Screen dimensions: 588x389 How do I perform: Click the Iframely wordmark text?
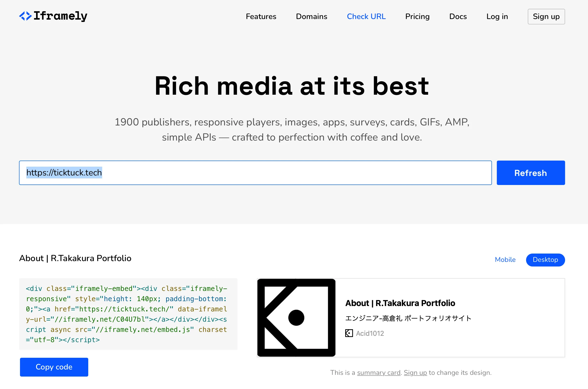[60, 16]
